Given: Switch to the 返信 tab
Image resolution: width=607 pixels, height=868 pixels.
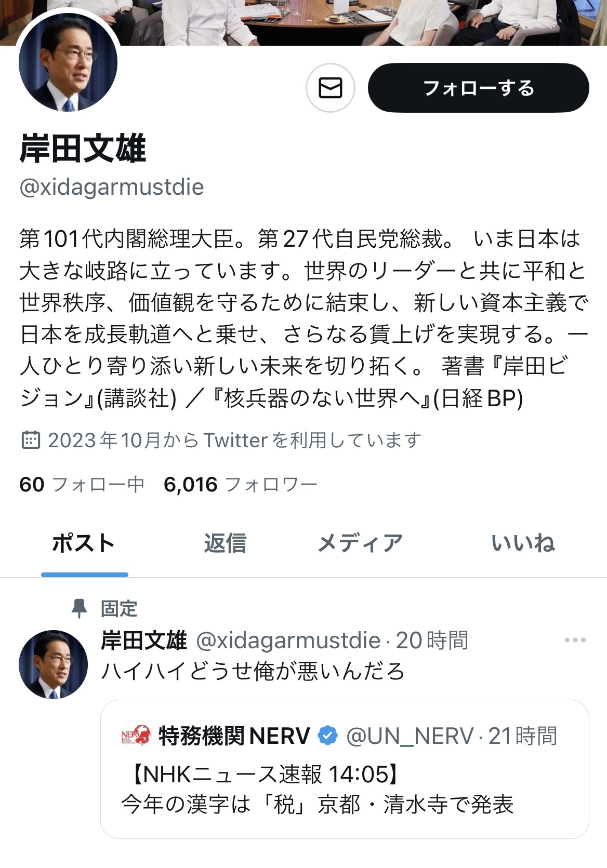Looking at the screenshot, I should click(x=225, y=543).
